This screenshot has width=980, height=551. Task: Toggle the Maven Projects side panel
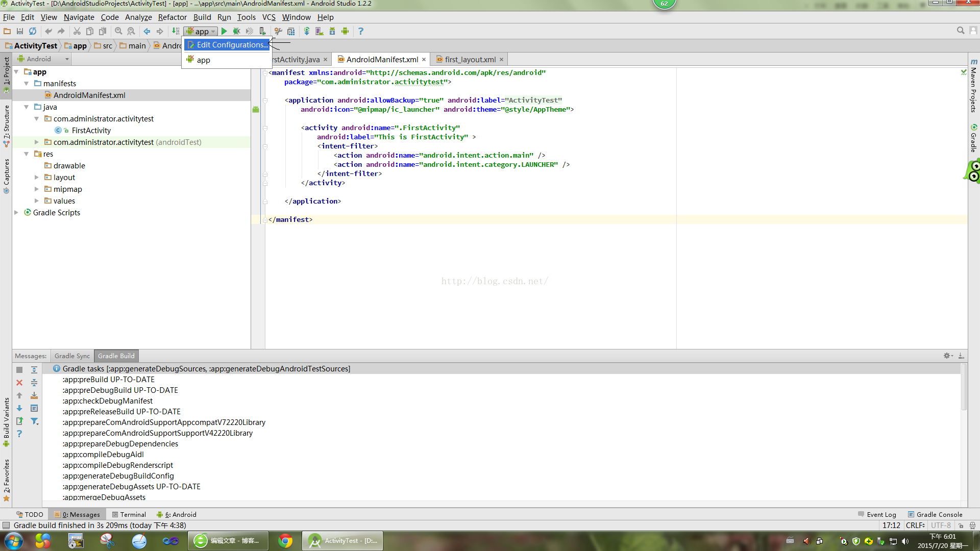point(974,86)
